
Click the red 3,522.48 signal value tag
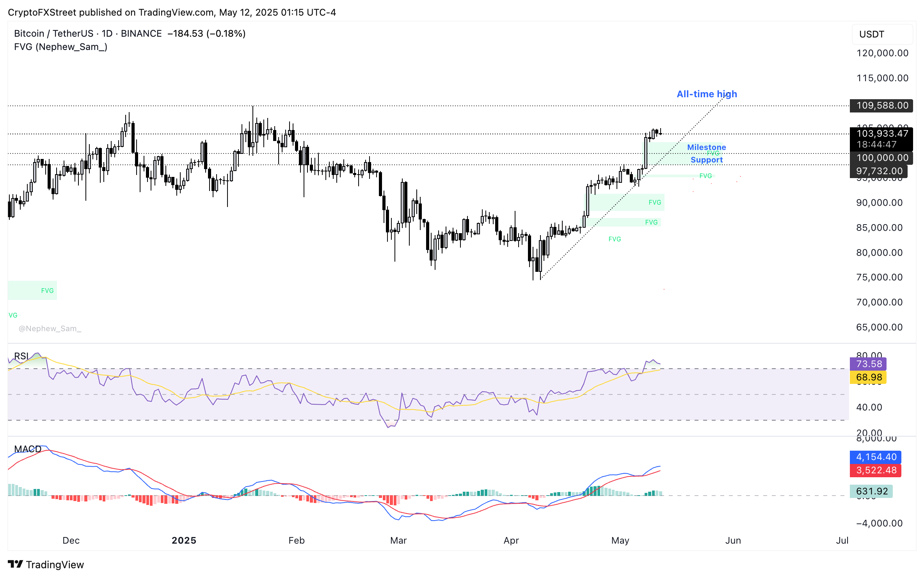tap(876, 470)
